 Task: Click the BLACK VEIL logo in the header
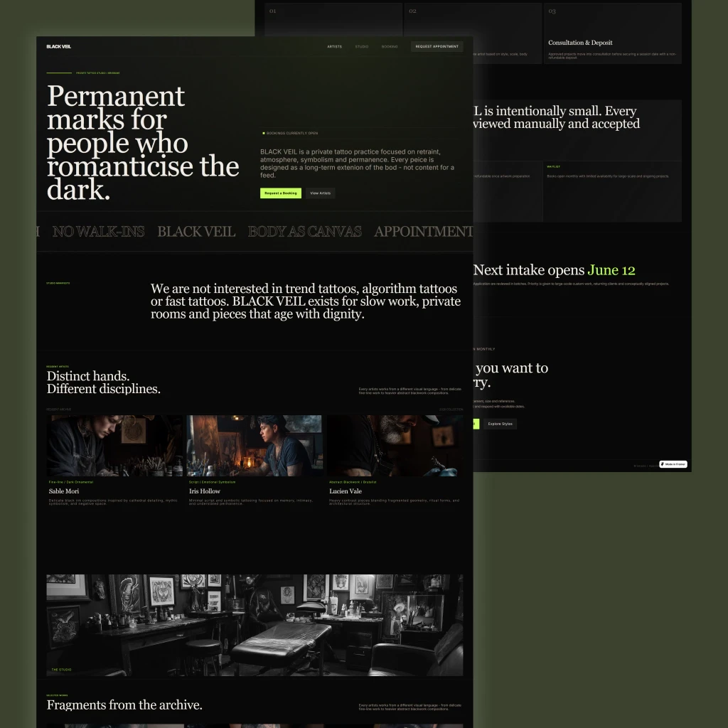pyautogui.click(x=58, y=46)
